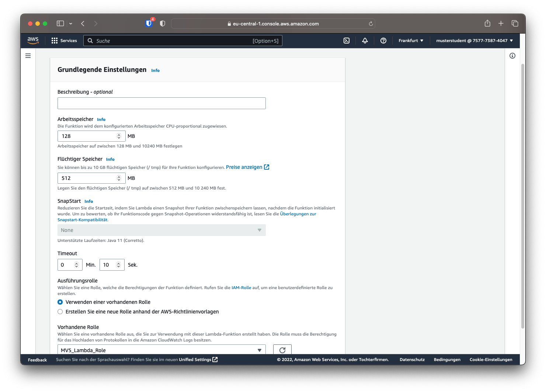The image size is (546, 392).
Task: Open the info panel icon on the right
Action: click(512, 55)
